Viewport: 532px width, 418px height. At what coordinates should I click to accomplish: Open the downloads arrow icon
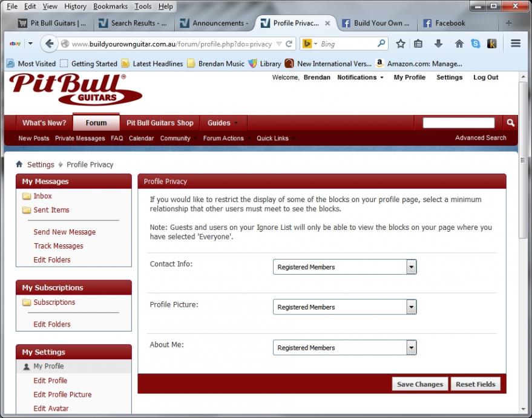point(439,44)
